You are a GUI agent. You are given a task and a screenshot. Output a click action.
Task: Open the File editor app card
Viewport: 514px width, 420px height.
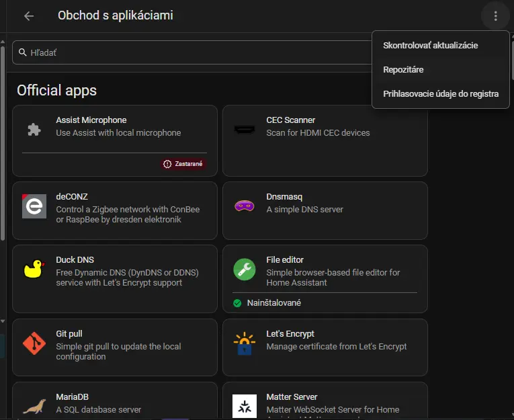[x=325, y=279]
